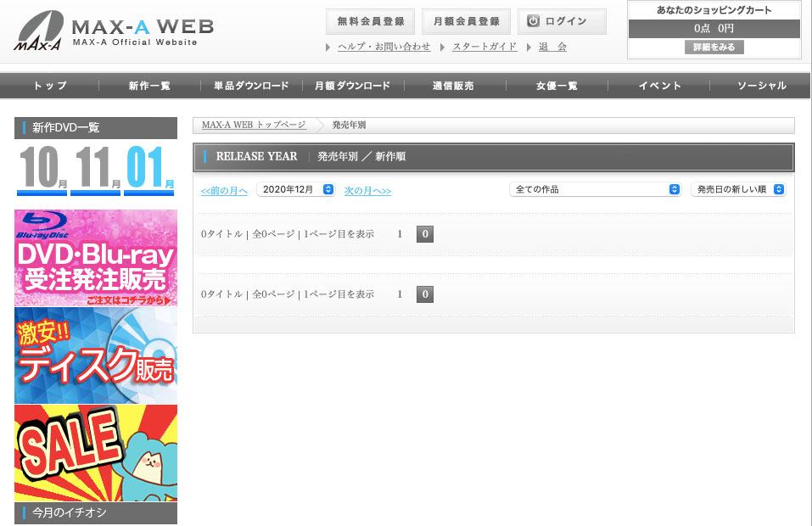
Task: Switch to the 新作一覧 menu item
Action: coord(151,85)
